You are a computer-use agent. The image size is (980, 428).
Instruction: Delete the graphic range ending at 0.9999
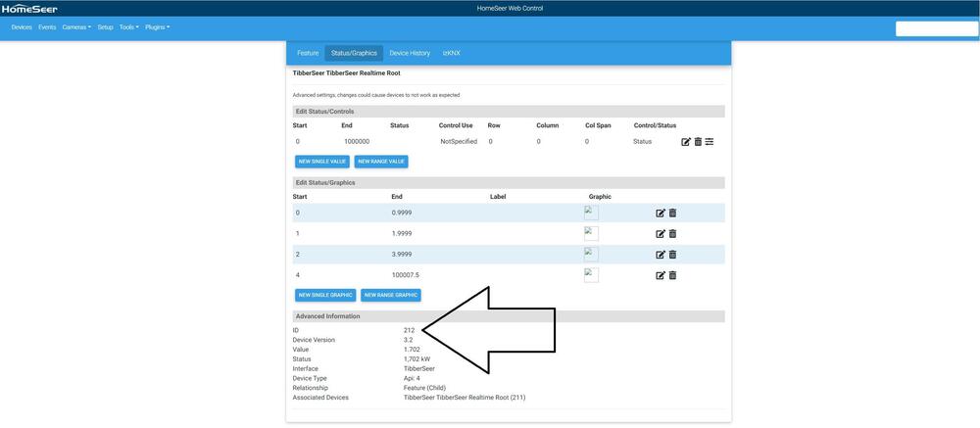[672, 213]
